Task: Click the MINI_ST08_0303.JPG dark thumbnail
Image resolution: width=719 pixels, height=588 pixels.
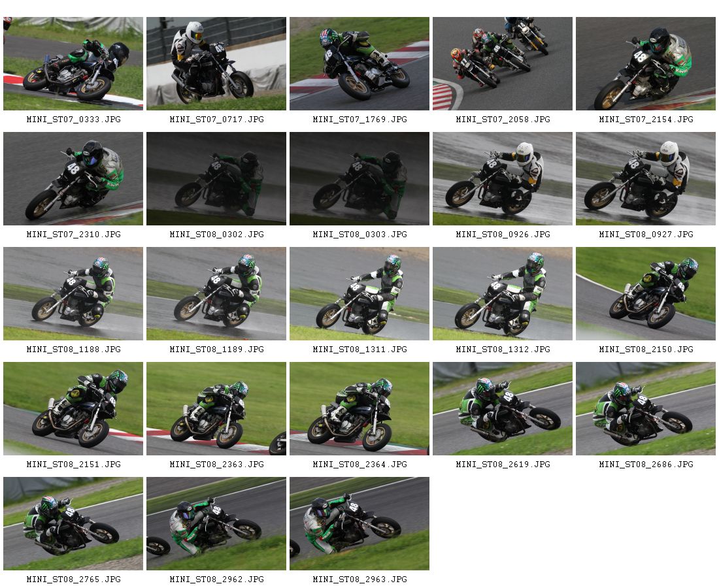Action: [x=359, y=179]
